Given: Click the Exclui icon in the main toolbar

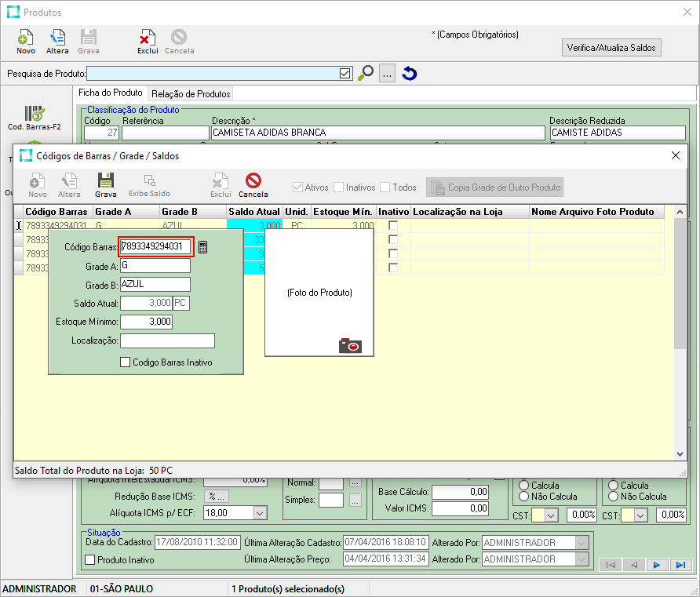Looking at the screenshot, I should pos(148,38).
